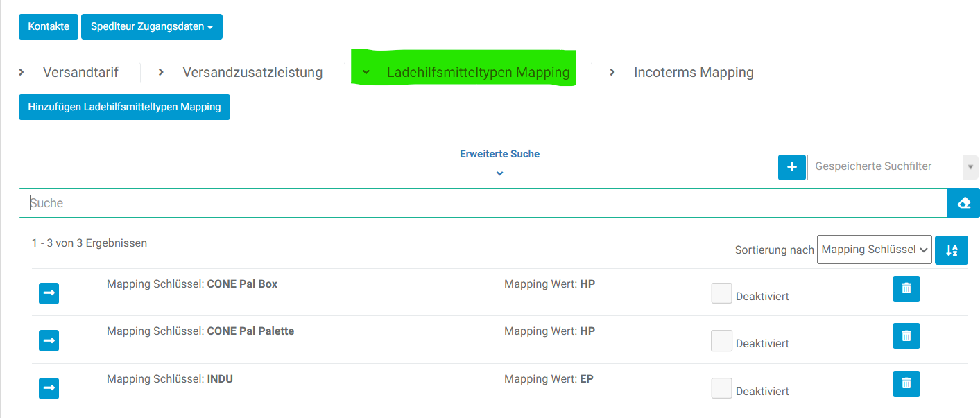Viewport: 980px width, 418px height.
Task: Switch to the Versandtarif section
Action: 80,72
